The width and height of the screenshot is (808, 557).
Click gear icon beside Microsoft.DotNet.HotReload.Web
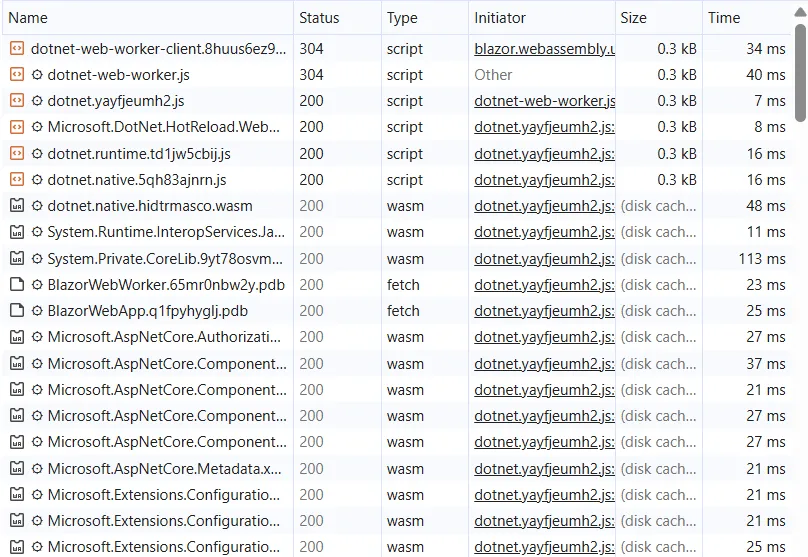37,127
